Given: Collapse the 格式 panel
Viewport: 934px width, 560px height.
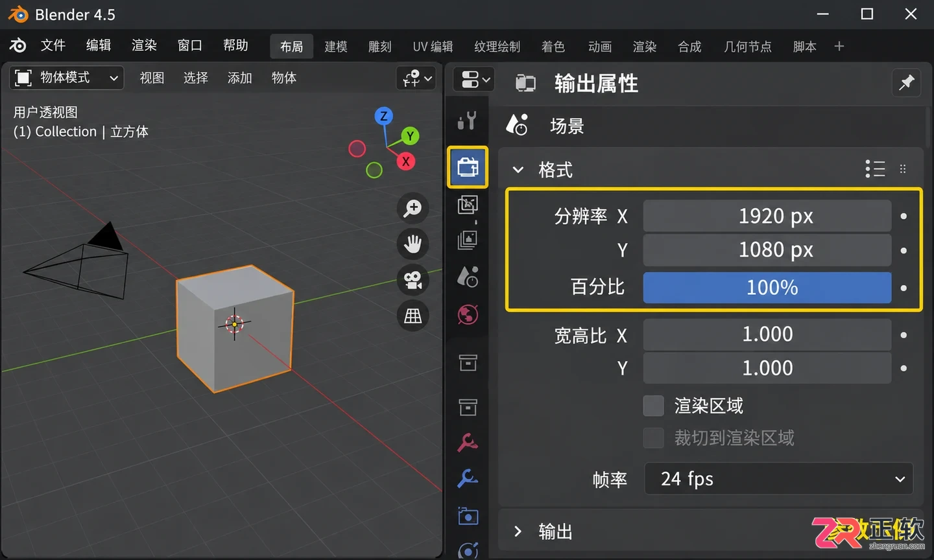Looking at the screenshot, I should pos(518,170).
